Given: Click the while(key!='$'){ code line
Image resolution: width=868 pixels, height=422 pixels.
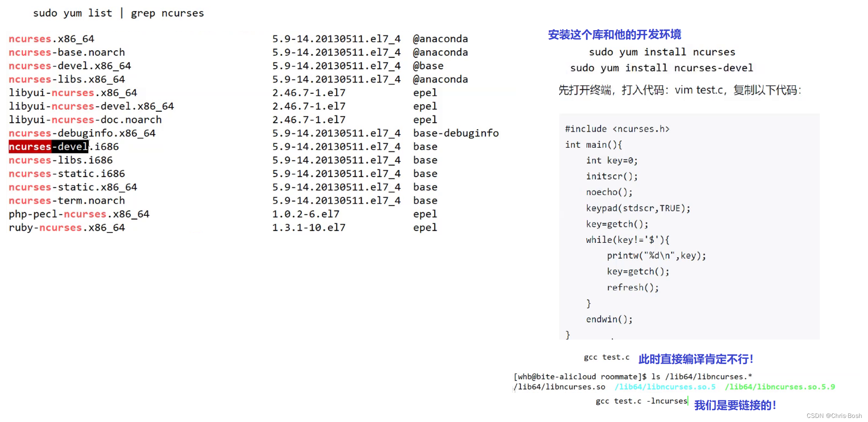Looking at the screenshot, I should tap(627, 240).
